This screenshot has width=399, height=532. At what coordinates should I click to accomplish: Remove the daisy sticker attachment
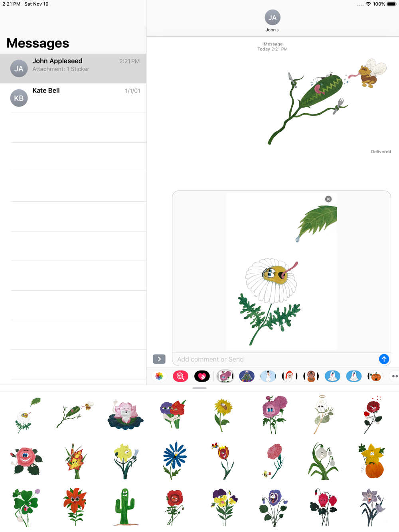pyautogui.click(x=328, y=199)
